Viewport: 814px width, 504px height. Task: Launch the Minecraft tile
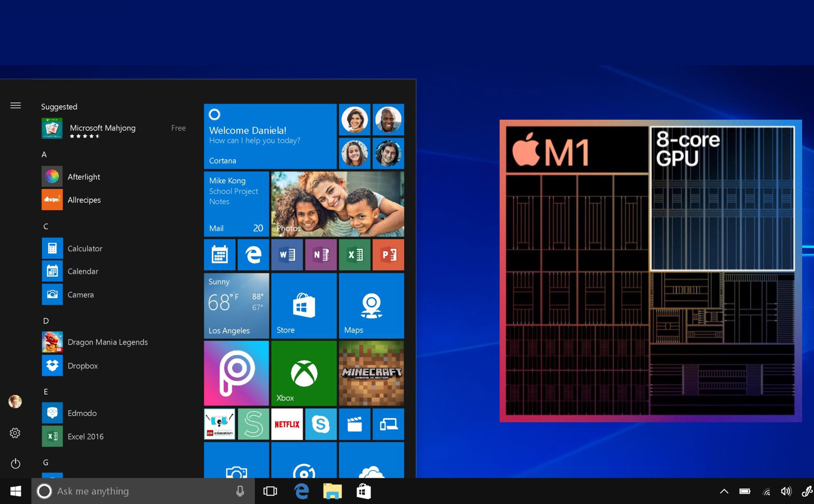point(371,373)
